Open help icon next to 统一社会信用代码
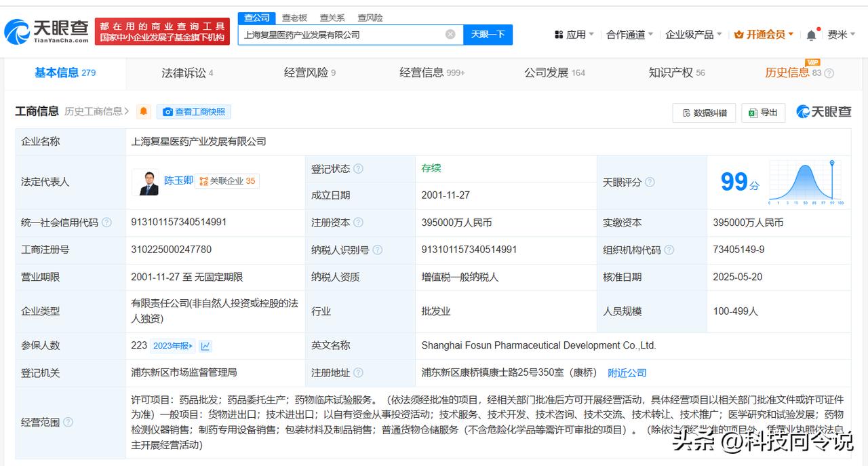Viewport: 868px width, 466px height. click(106, 222)
